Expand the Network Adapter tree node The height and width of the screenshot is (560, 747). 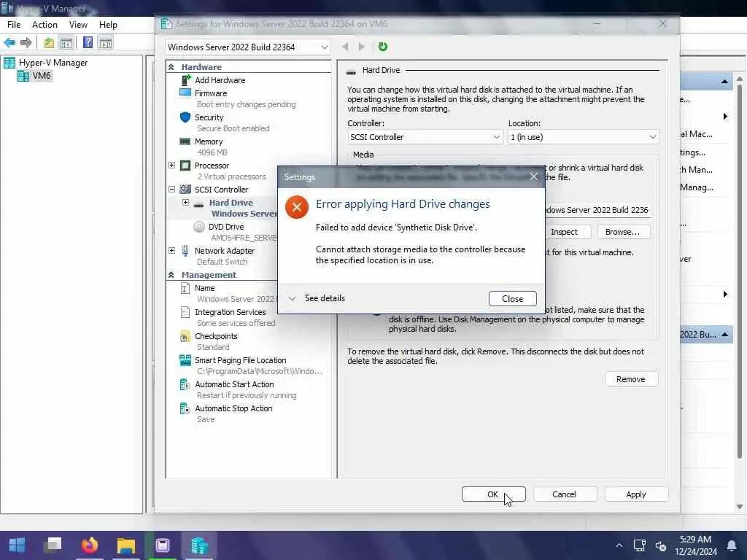pyautogui.click(x=172, y=251)
